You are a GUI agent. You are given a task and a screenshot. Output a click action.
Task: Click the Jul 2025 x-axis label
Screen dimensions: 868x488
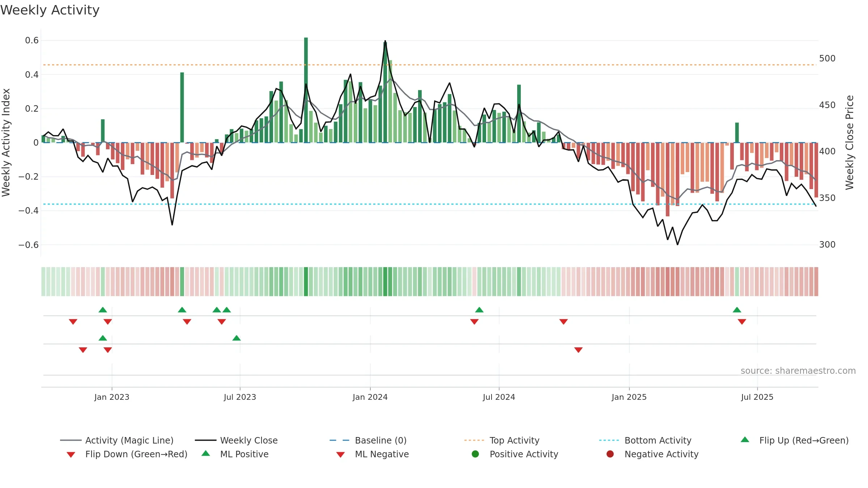(x=757, y=397)
